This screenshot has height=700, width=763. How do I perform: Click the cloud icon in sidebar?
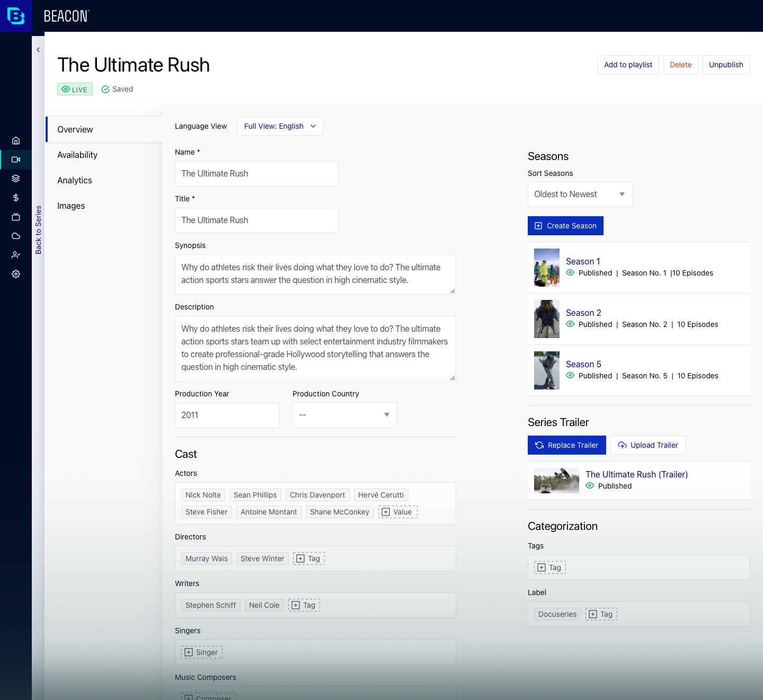click(16, 236)
